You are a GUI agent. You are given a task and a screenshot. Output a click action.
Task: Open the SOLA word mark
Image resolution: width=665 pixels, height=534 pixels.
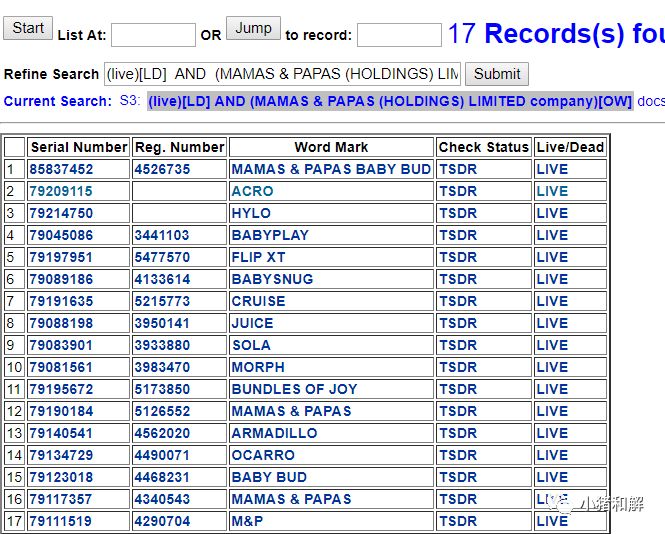pos(251,345)
